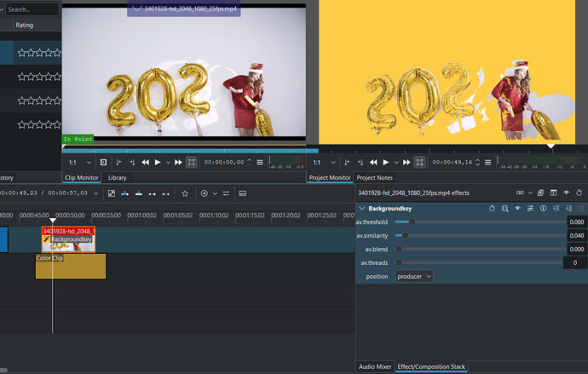Click the favorite effects star icon
Screen dimensions: 588x374
[185, 193]
